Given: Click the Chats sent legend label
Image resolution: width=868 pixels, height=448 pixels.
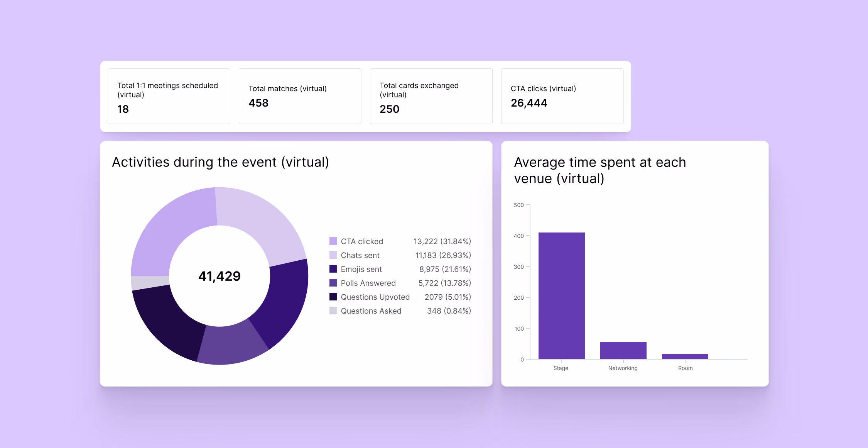Looking at the screenshot, I should pos(360,255).
